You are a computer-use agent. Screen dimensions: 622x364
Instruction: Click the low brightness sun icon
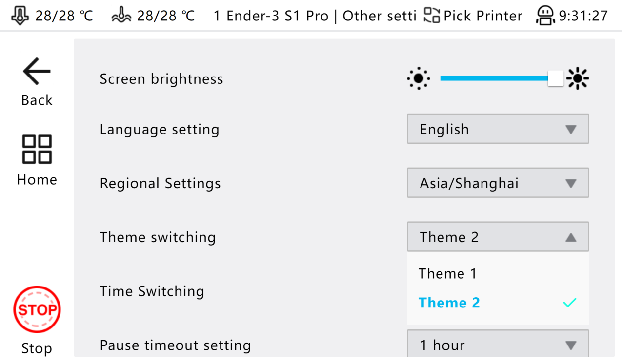click(x=419, y=78)
